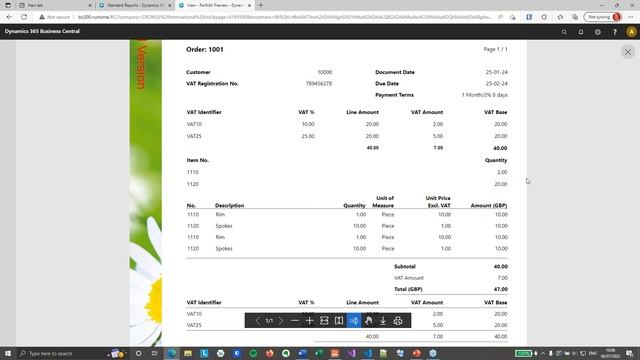
Task: Click VAT registration value 789456278
Action: (x=319, y=84)
